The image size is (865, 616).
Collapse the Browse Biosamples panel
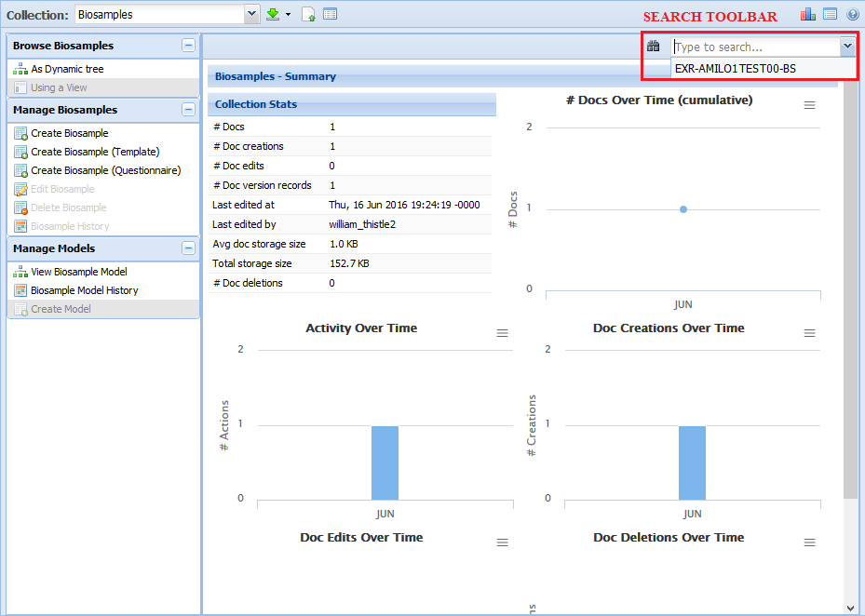(x=188, y=46)
